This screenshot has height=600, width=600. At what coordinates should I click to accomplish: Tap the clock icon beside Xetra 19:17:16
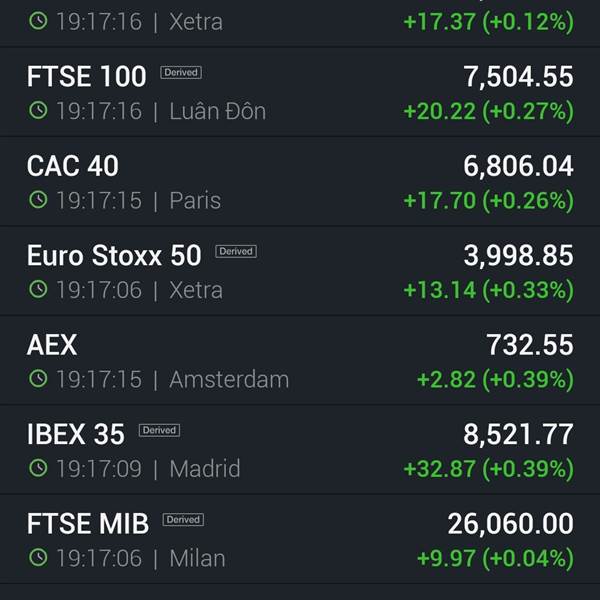tap(38, 21)
